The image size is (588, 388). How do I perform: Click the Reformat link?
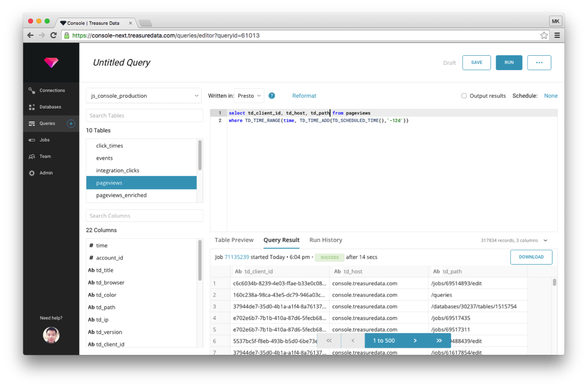click(304, 96)
